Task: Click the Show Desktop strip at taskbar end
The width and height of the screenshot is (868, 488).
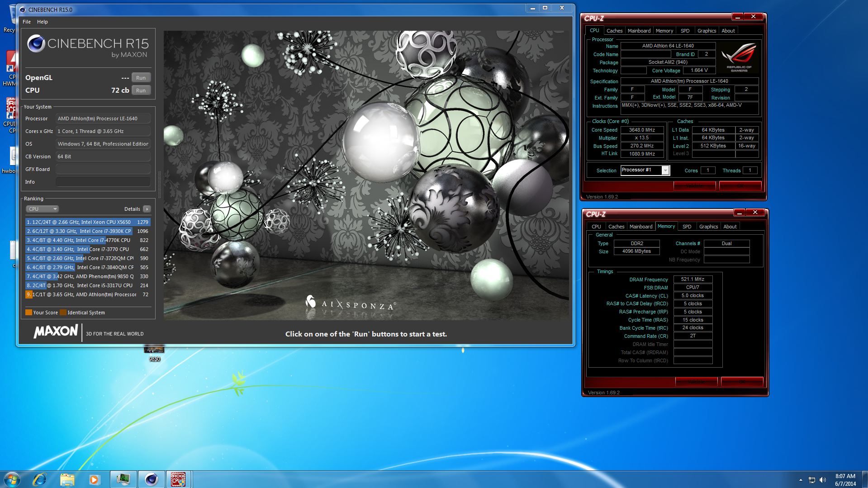Action: pyautogui.click(x=864, y=479)
